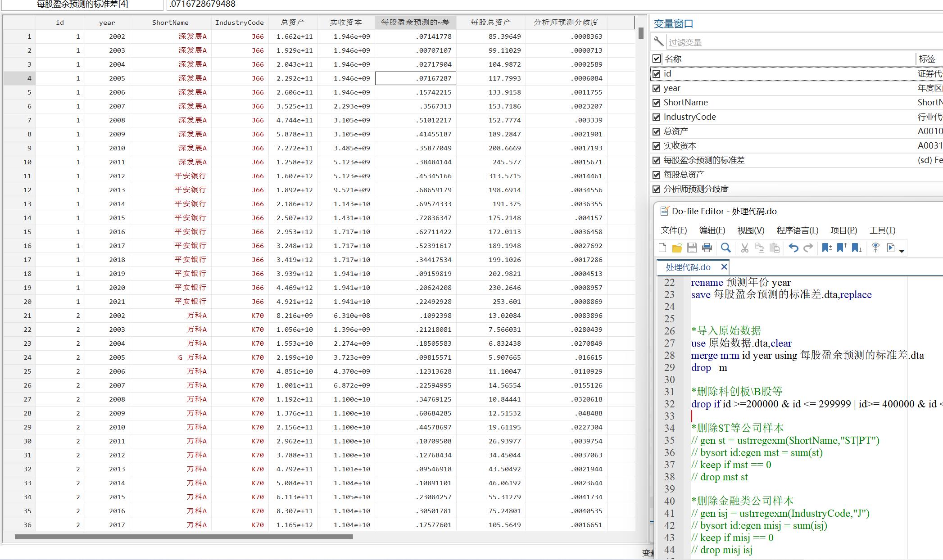Jump to next bookmark with down-arrow bookmark icon
The width and height of the screenshot is (943, 560).
857,248
